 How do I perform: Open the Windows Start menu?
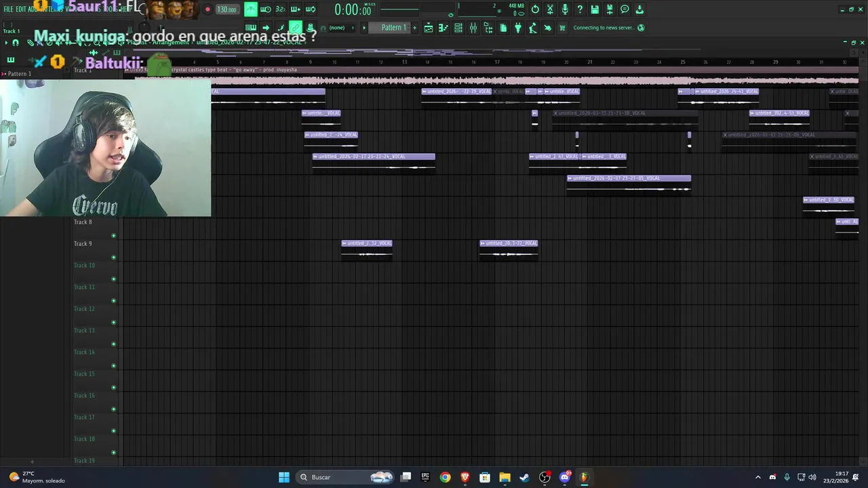point(284,477)
